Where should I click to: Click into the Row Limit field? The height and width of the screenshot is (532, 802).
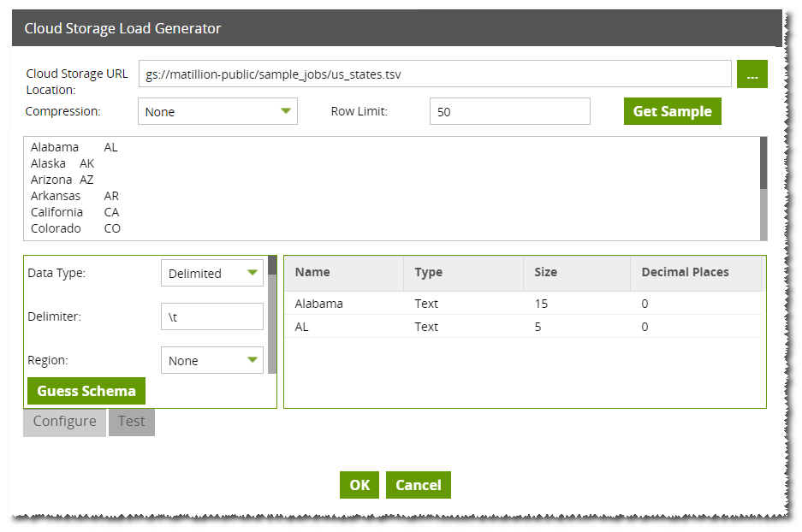[509, 111]
